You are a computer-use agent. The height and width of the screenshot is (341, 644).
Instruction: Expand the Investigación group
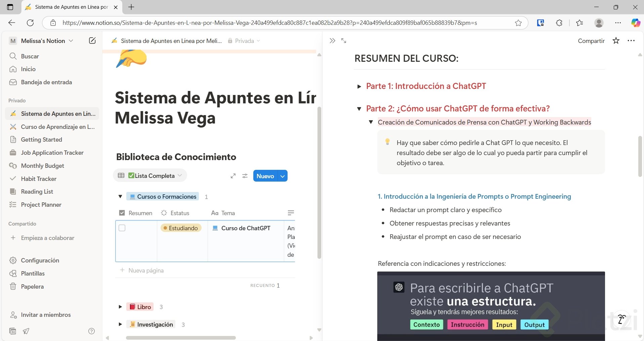pos(120,324)
